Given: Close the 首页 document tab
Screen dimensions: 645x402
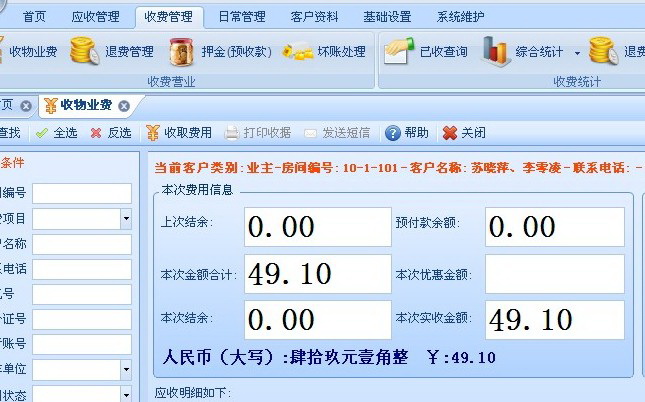Looking at the screenshot, I should tap(26, 106).
